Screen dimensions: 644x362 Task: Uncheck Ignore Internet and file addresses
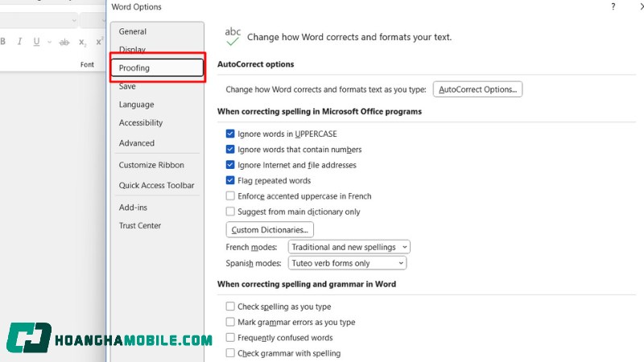point(230,165)
